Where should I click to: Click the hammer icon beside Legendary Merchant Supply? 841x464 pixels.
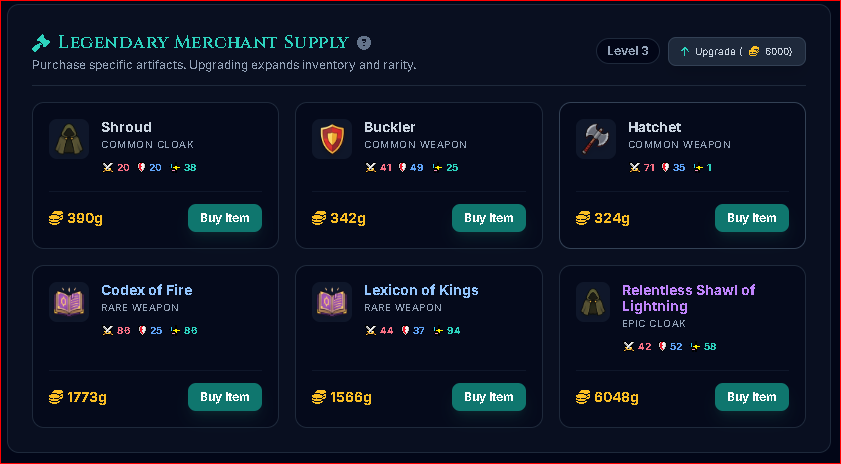click(x=41, y=42)
